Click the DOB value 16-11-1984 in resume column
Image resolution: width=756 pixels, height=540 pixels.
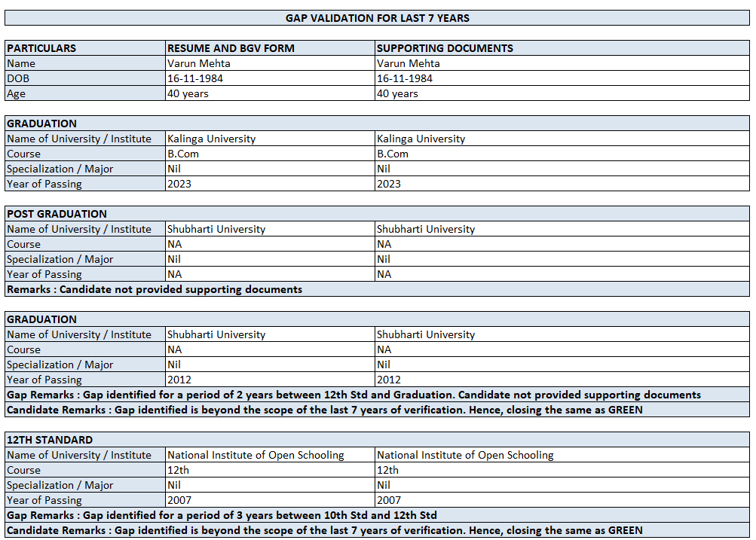[270, 78]
